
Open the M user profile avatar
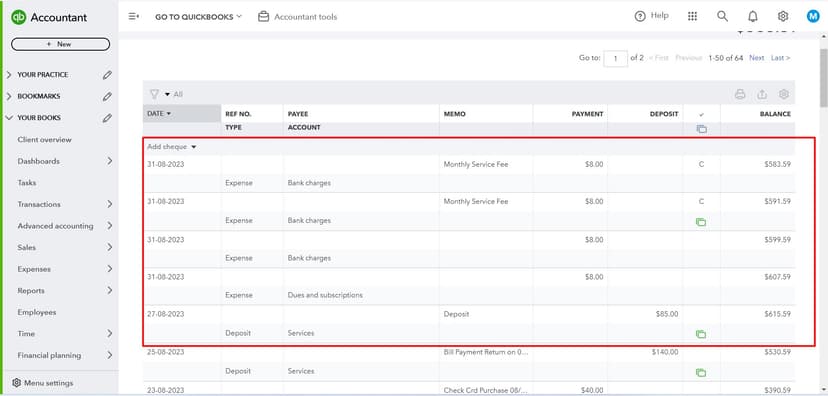813,16
